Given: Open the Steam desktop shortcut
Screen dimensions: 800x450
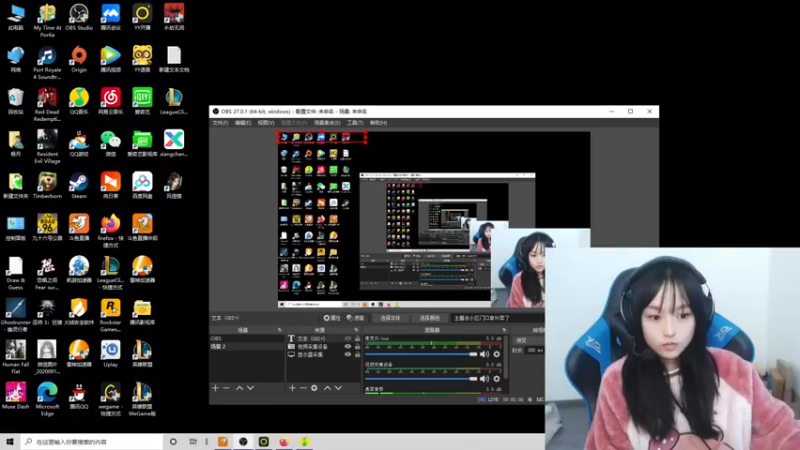Looking at the screenshot, I should coord(79,186).
